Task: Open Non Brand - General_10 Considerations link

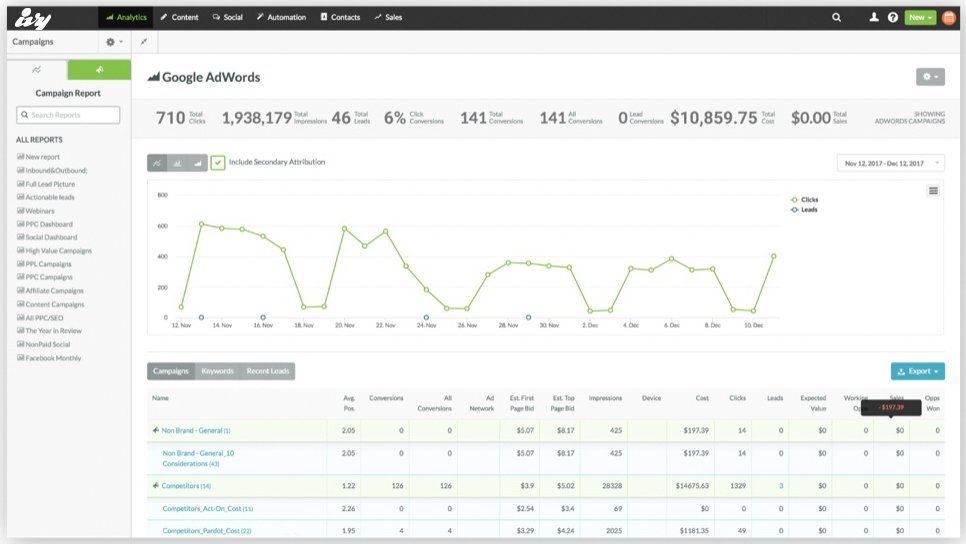Action: [198, 458]
